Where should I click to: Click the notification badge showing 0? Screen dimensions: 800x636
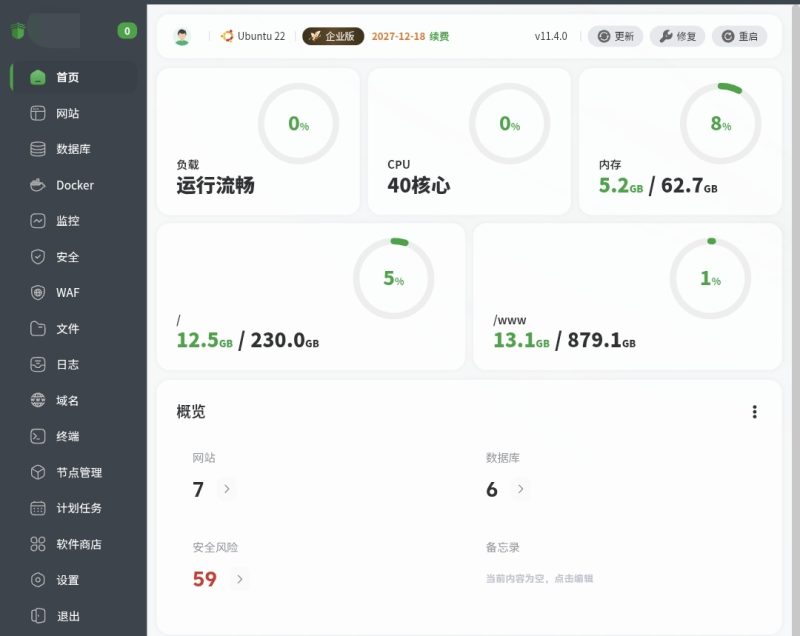[127, 31]
